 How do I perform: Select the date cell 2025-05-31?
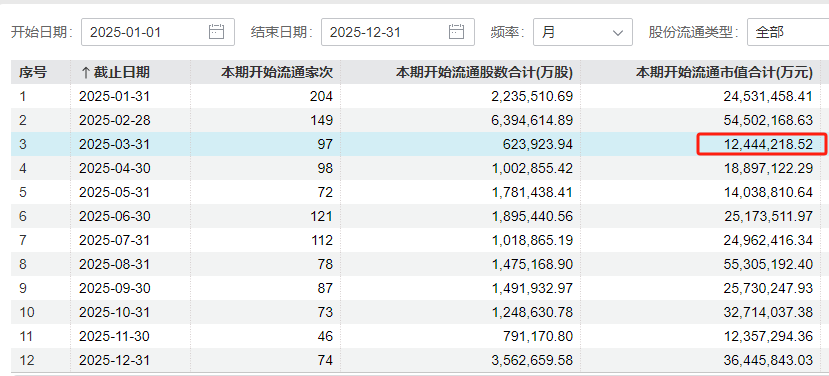[x=115, y=192]
